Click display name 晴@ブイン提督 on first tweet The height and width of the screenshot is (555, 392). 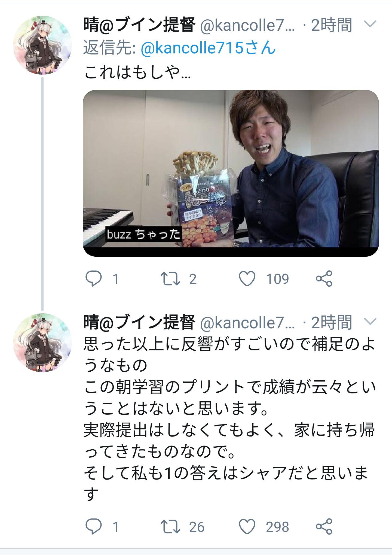point(139,25)
